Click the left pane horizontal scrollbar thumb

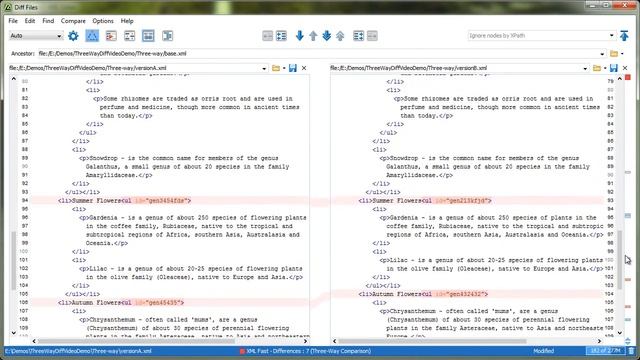[x=136, y=341]
